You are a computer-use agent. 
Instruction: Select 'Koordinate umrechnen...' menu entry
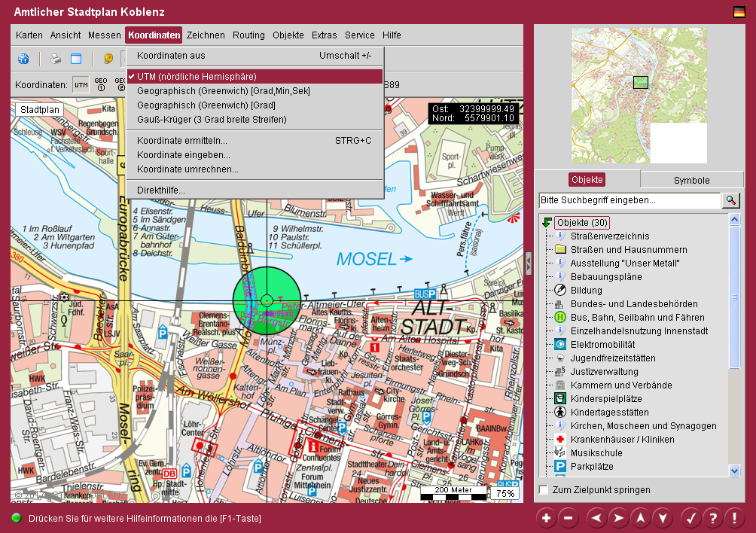click(x=187, y=169)
